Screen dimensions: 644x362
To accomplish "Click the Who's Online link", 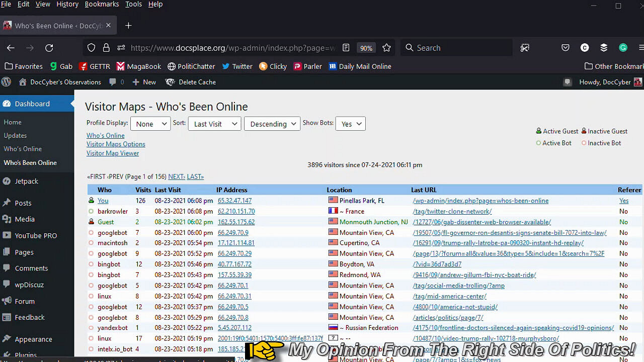I will coord(106,135).
